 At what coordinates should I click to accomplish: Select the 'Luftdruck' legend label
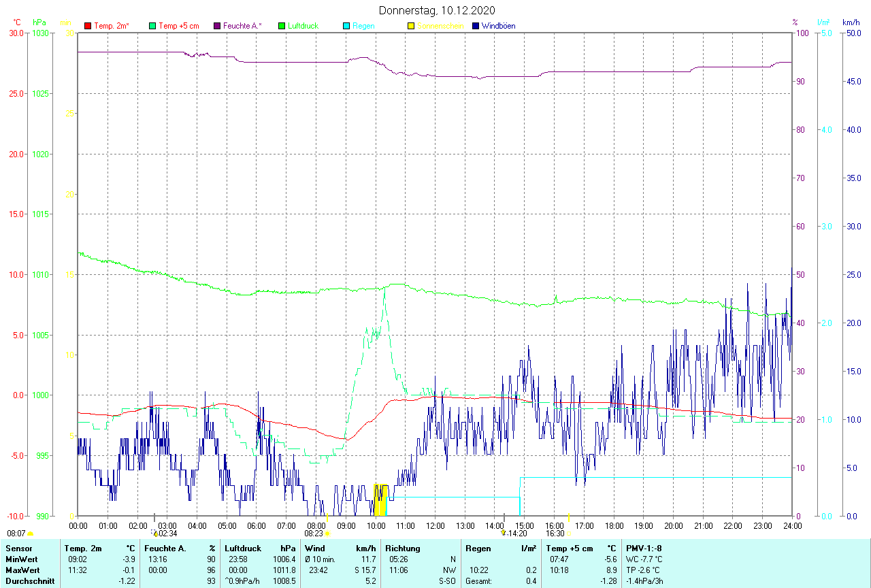(303, 26)
